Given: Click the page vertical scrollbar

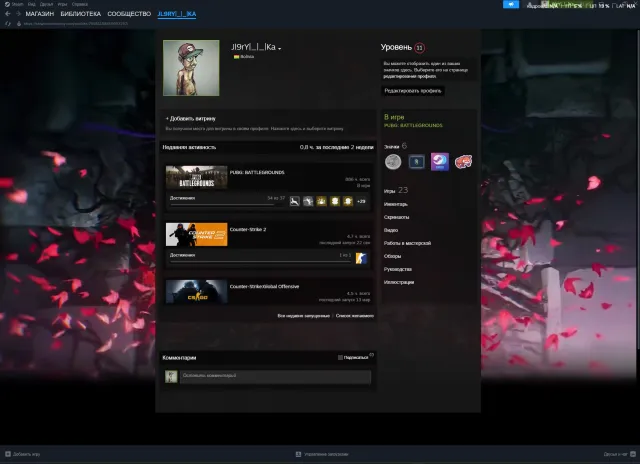Looking at the screenshot, I should [638, 188].
